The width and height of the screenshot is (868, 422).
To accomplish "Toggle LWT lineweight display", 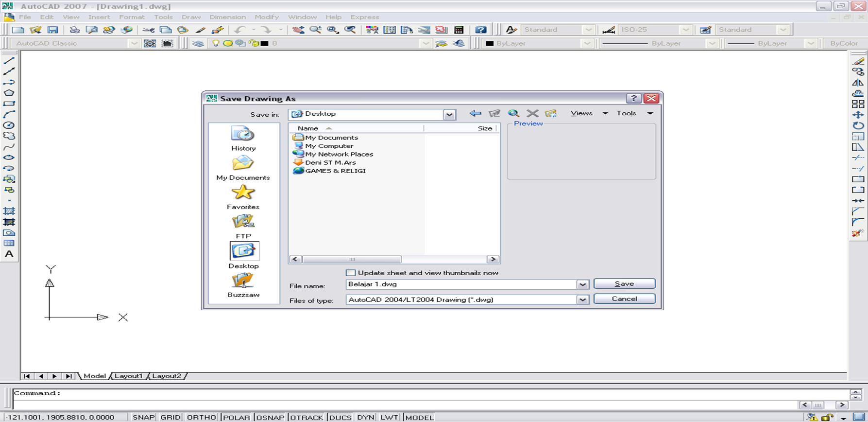I will pos(389,417).
